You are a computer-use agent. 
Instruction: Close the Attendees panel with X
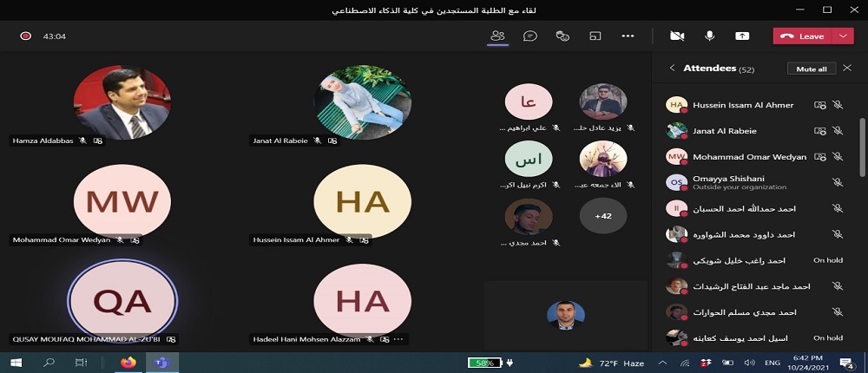click(x=847, y=68)
